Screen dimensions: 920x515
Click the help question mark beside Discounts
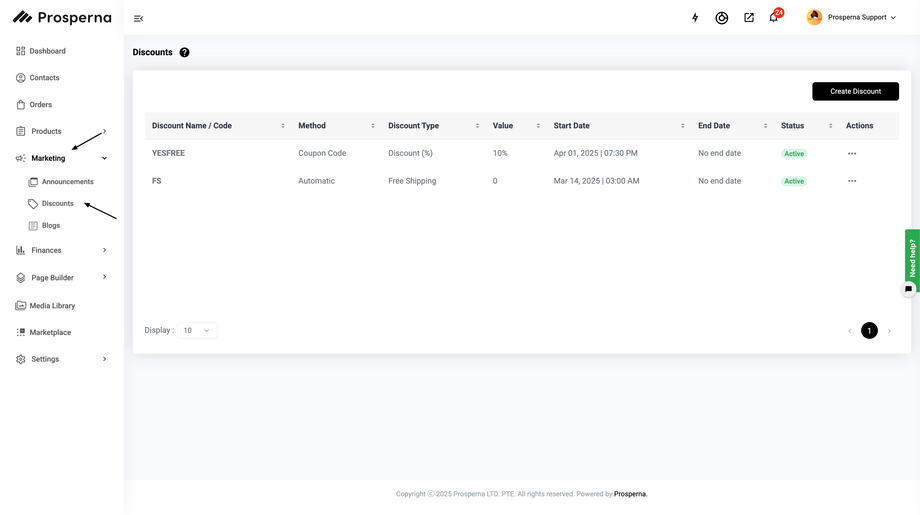(184, 52)
